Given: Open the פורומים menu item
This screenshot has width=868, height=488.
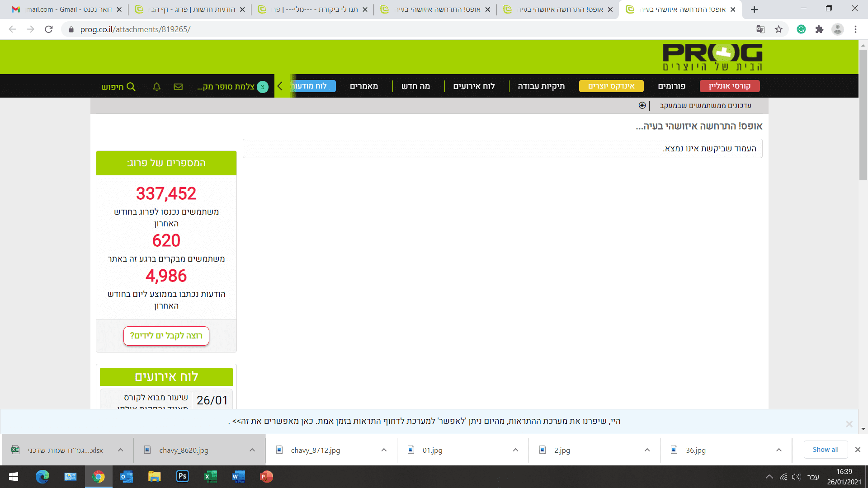Looking at the screenshot, I should (671, 86).
